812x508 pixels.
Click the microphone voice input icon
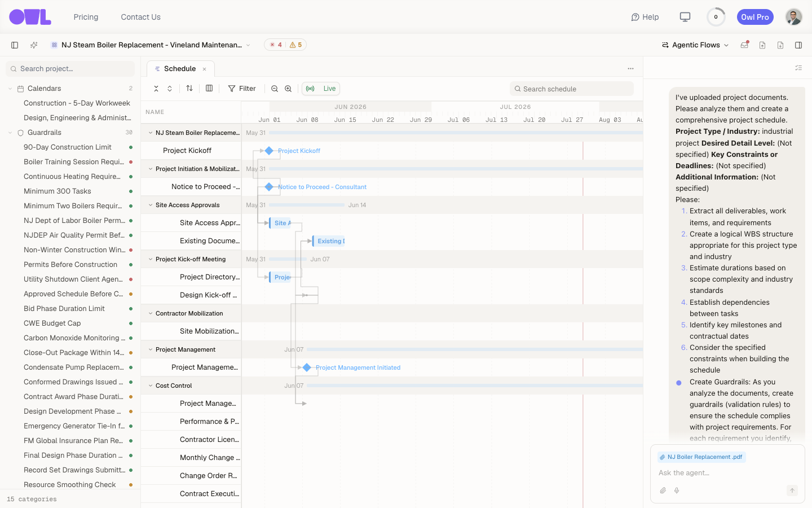(677, 491)
